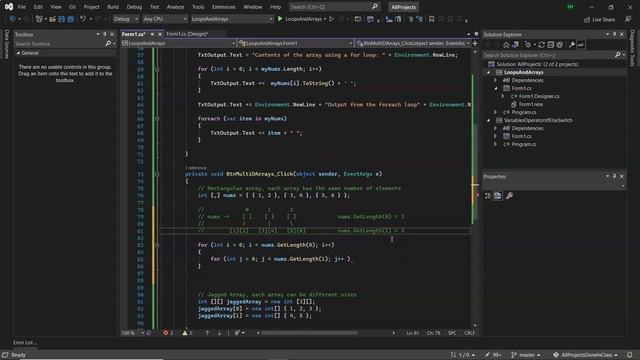
Task: Open the Any CPU platform dropdown
Action: [165, 19]
